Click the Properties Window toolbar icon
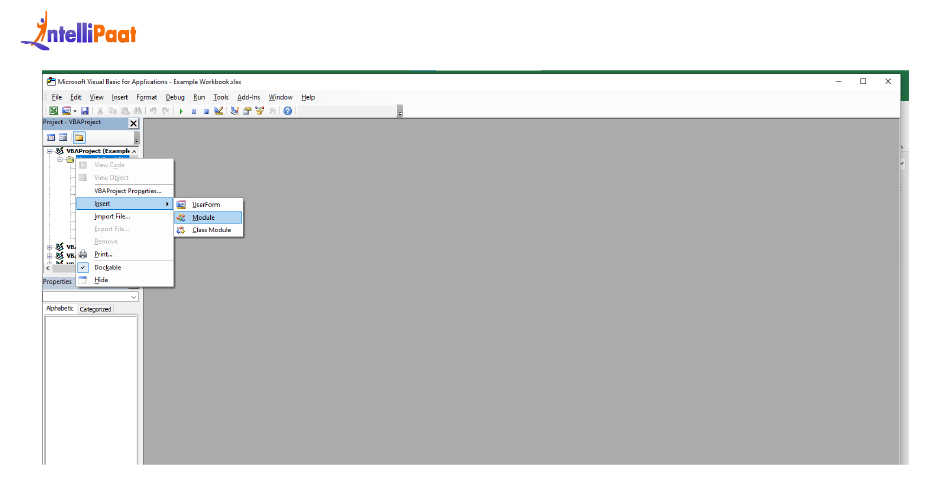Screen dimensions: 951x496 point(247,111)
